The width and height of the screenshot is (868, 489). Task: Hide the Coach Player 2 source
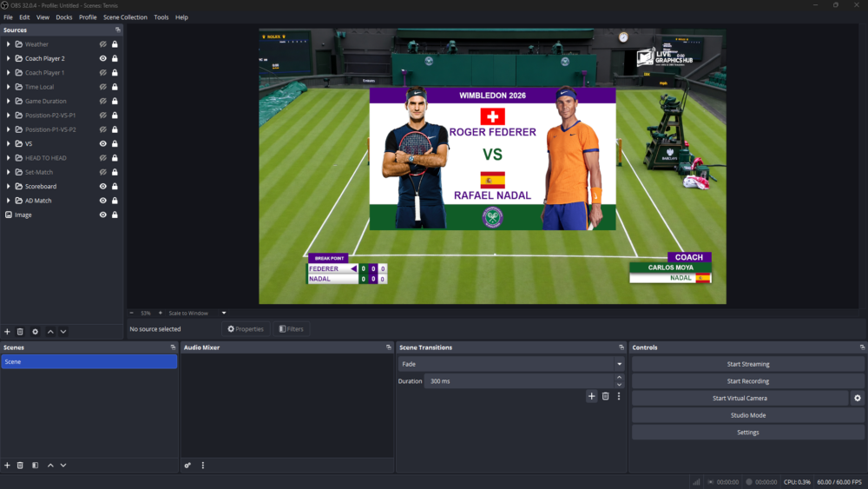point(103,58)
